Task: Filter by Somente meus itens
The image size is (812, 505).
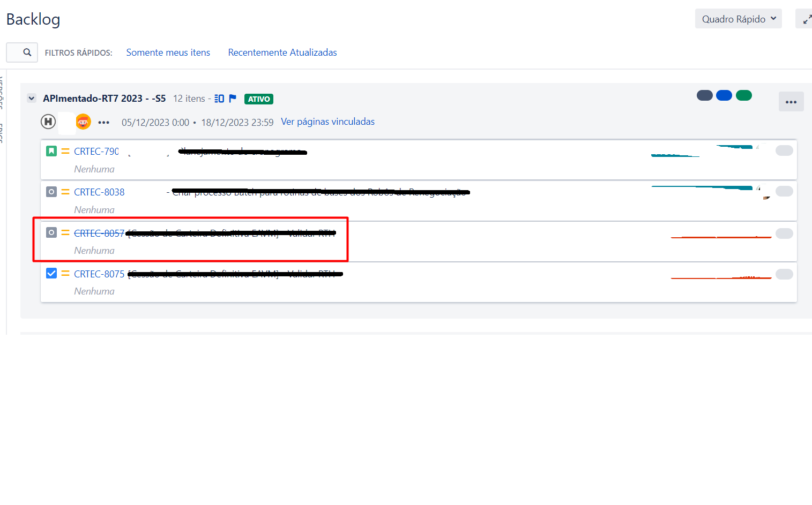Action: point(168,52)
